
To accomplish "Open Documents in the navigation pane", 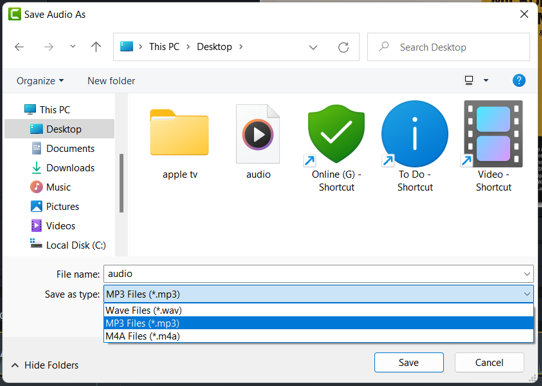I will pyautogui.click(x=70, y=149).
